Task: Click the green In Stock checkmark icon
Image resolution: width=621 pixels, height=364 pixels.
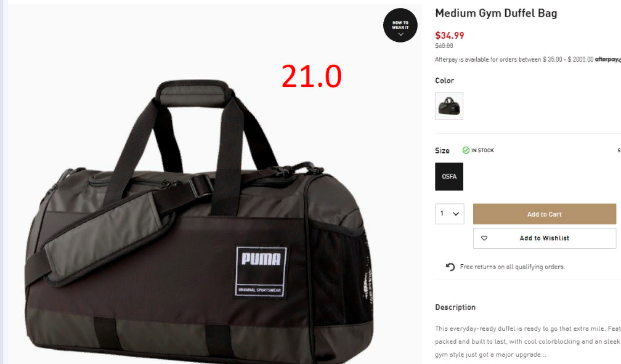Action: coord(466,150)
